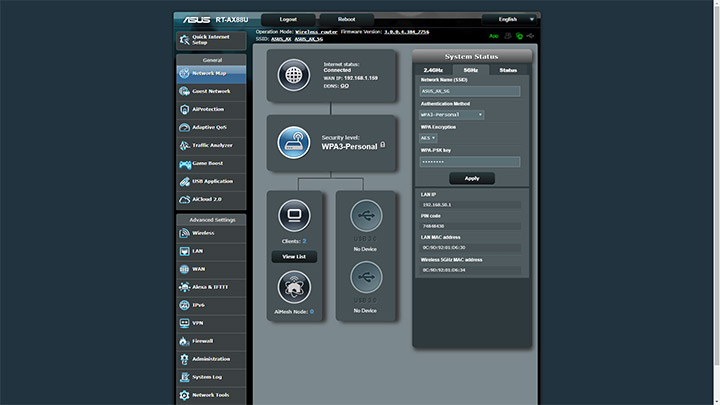Switch to the Status tab

(x=508, y=71)
